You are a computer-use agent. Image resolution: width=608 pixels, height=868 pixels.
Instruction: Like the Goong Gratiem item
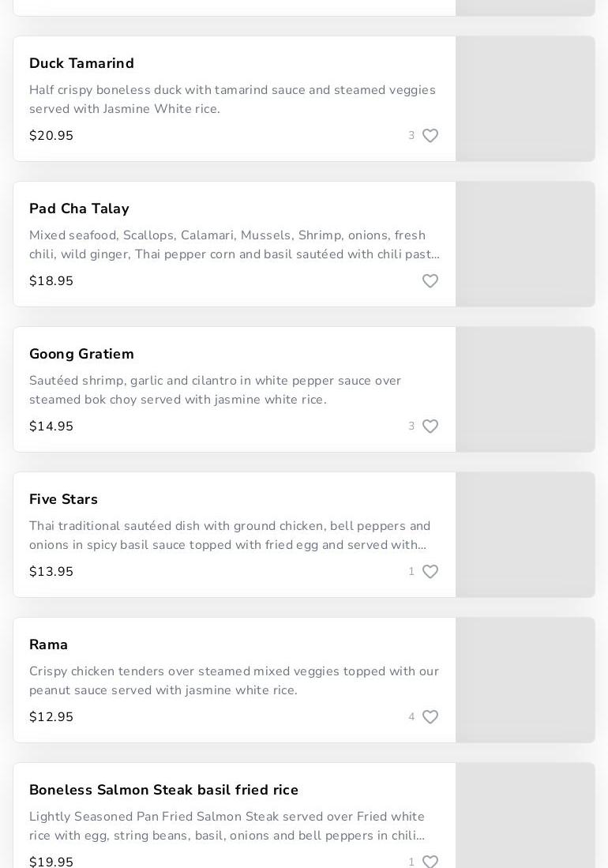(430, 426)
